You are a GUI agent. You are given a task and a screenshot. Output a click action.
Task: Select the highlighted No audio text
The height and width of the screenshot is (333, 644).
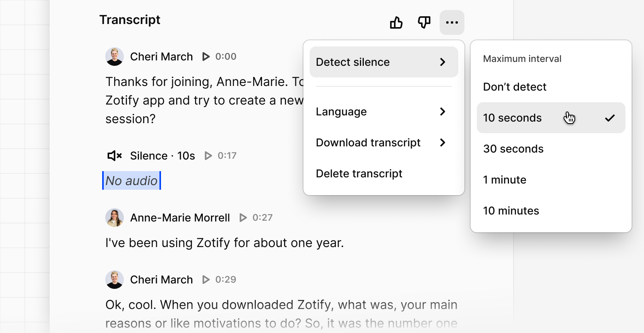[131, 180]
